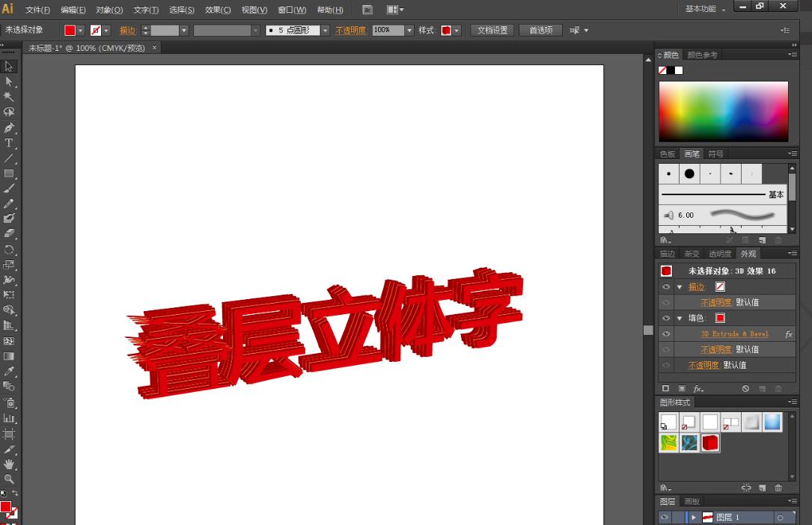Select the Direct Selection tool
Viewport: 812px width, 525px height.
pos(9,82)
